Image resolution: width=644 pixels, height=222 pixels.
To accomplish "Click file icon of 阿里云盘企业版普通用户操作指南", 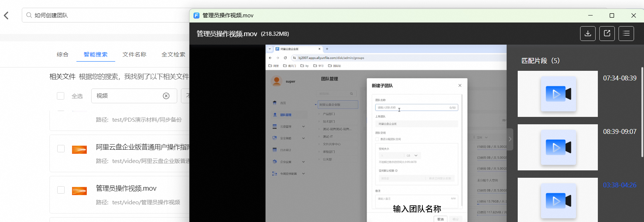I will click(79, 149).
